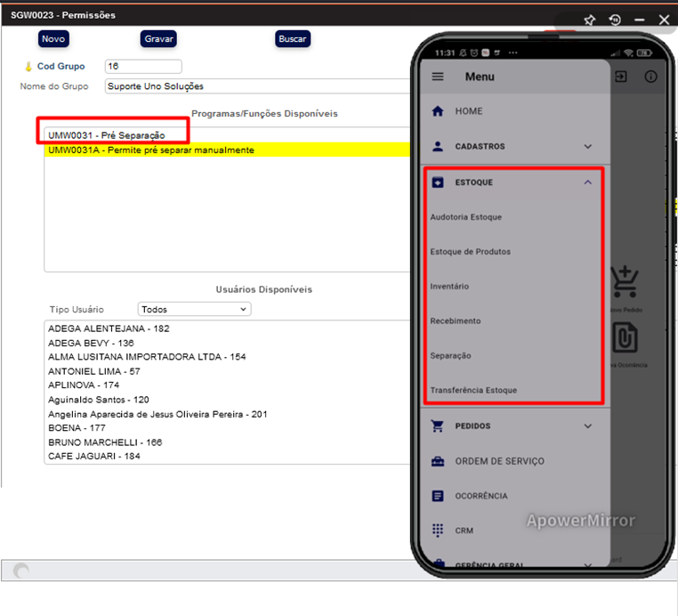Open the Tipo Usuário dropdown
The image size is (678, 616).
tap(195, 309)
